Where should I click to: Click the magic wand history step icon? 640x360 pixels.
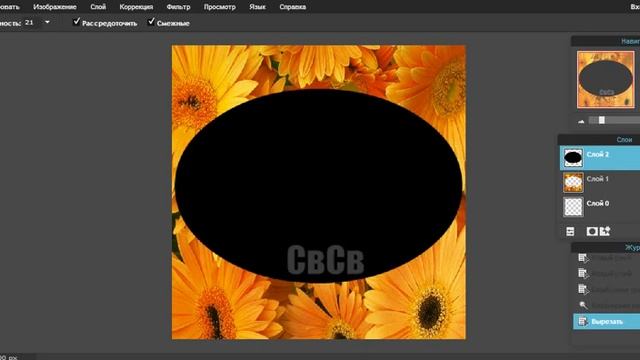(x=583, y=305)
